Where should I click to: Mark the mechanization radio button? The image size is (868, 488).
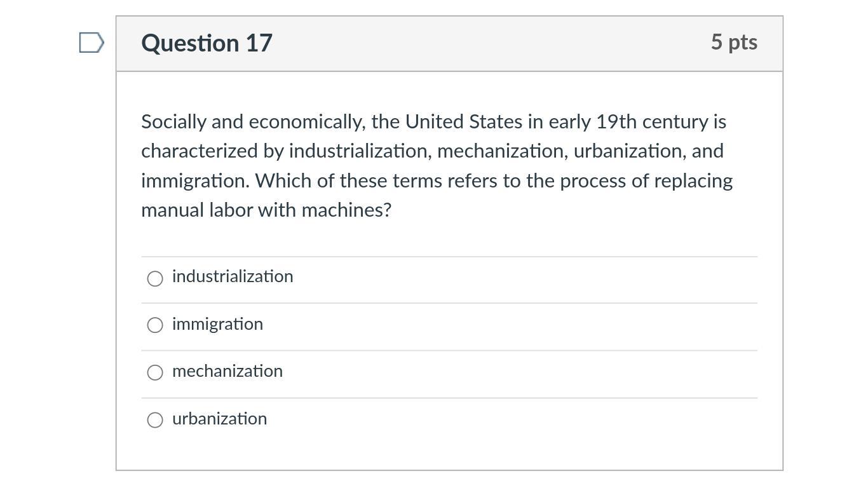[155, 372]
